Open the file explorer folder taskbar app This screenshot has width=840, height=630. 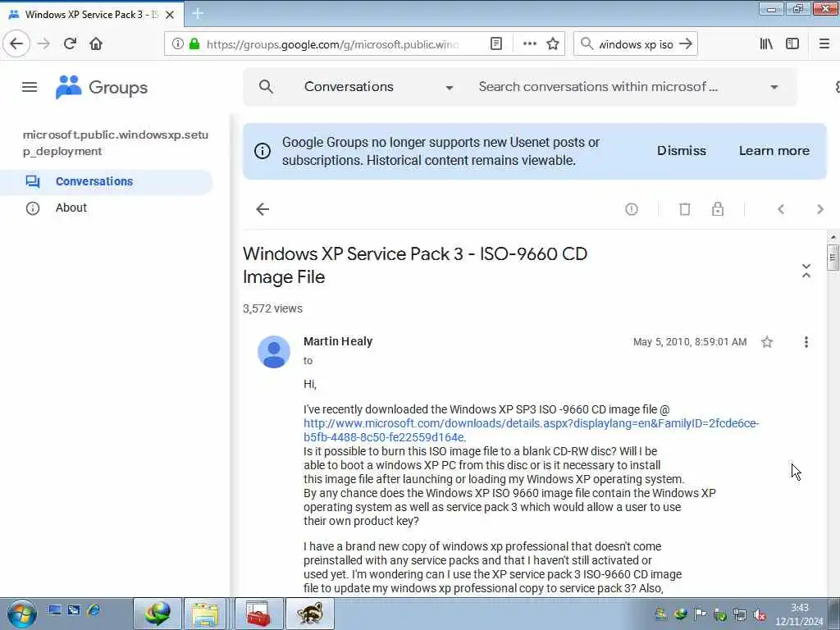(x=206, y=614)
